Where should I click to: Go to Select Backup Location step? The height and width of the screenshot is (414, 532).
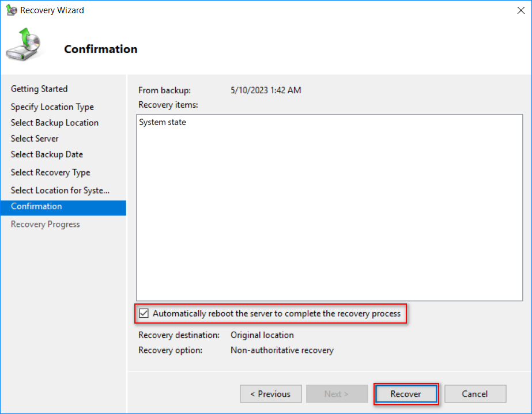pos(55,123)
